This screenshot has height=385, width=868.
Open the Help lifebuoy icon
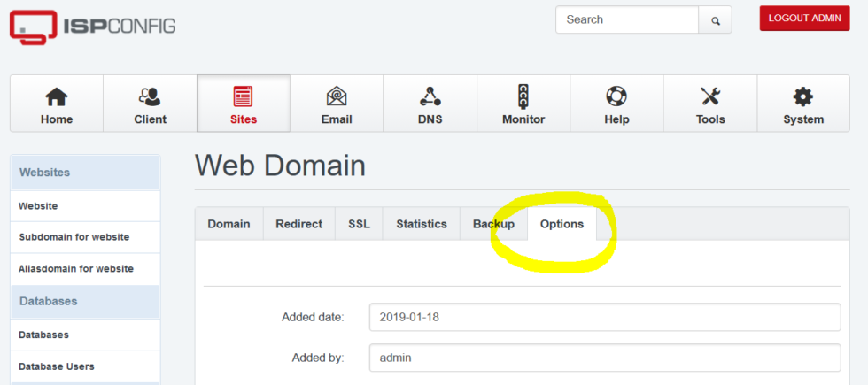[616, 96]
